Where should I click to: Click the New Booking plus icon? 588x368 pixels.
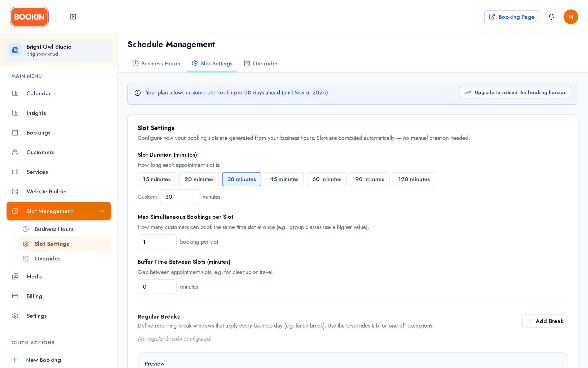click(x=15, y=360)
